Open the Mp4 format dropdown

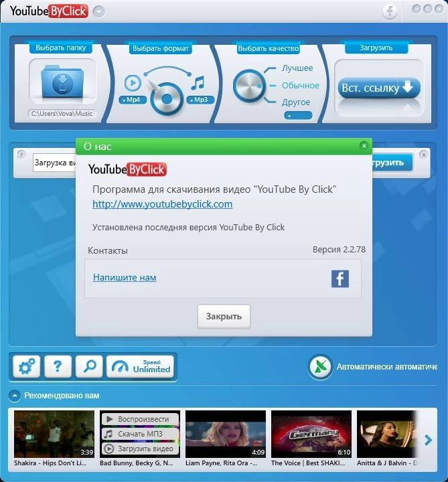133,100
